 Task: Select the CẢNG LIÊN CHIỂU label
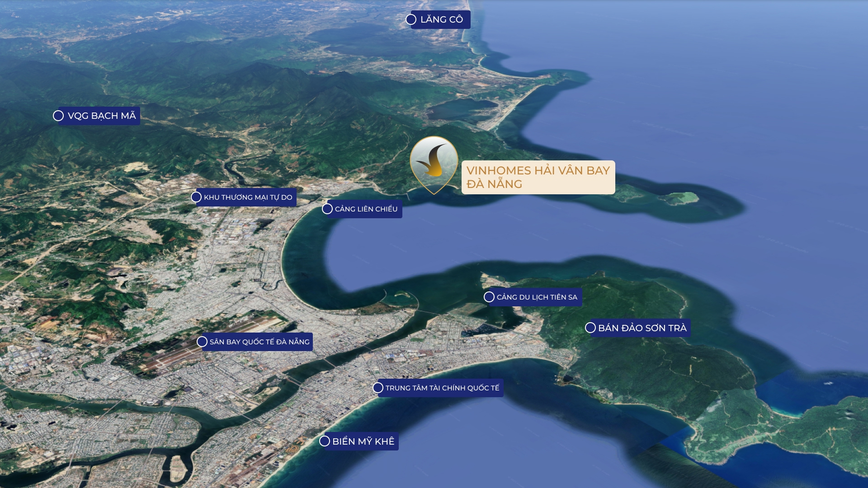coord(365,209)
